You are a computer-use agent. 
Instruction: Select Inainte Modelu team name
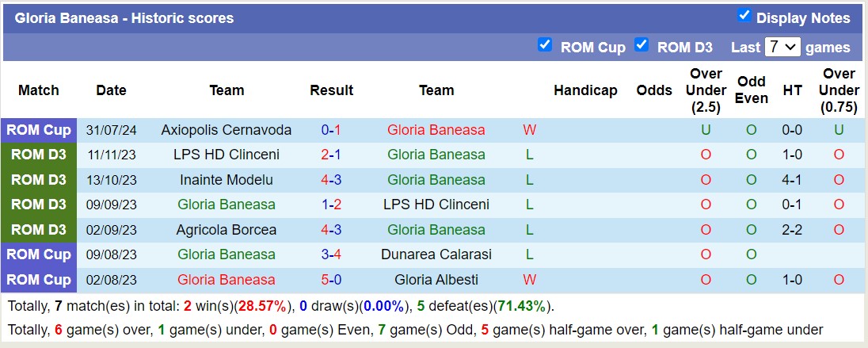(226, 180)
